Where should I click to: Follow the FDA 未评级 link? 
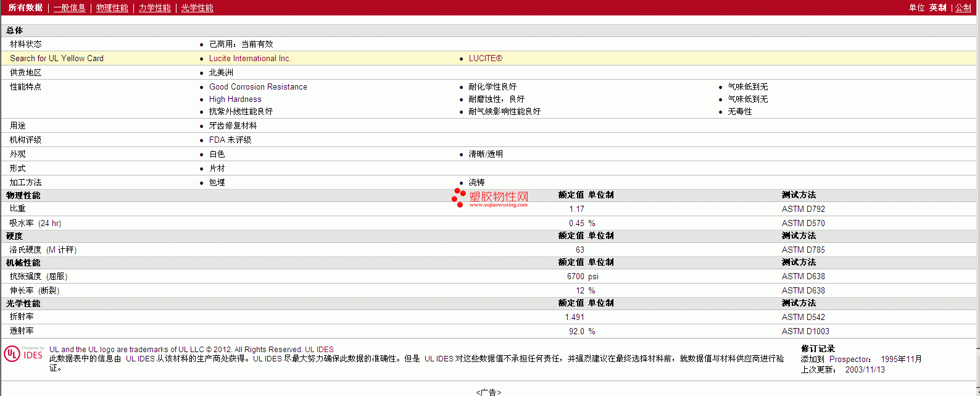pyautogui.click(x=230, y=140)
